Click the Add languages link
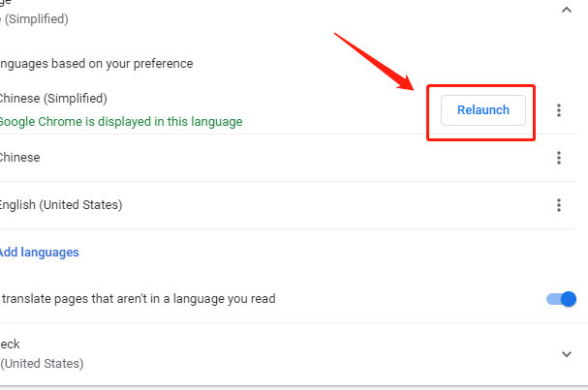 [39, 253]
